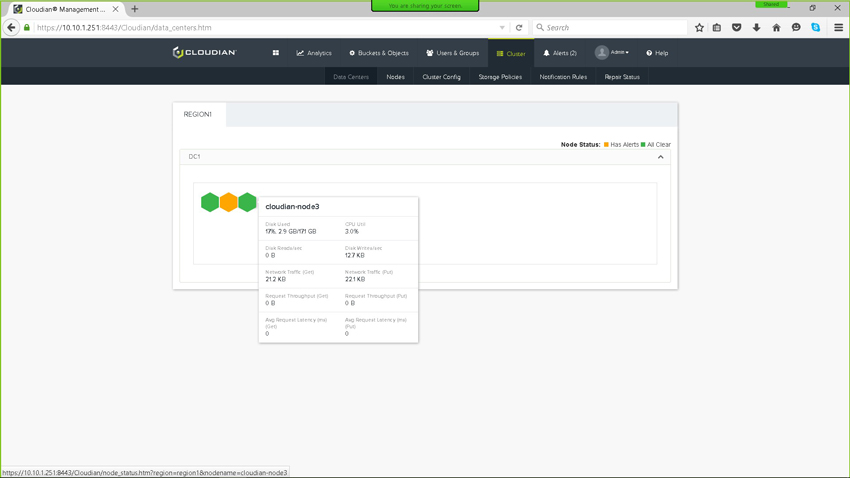Click the screen sharing notice banner
850x478 pixels.
(x=425, y=5)
